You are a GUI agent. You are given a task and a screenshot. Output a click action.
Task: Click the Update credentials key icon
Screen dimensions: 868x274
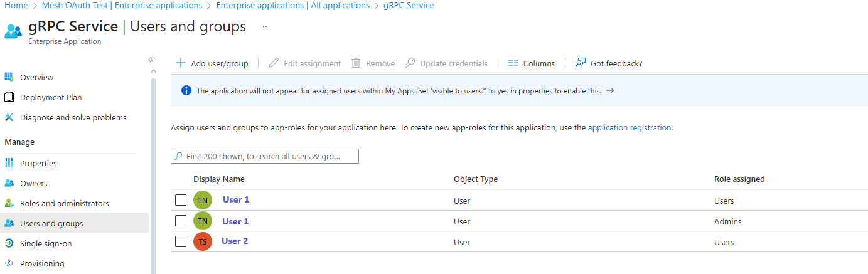[410, 63]
